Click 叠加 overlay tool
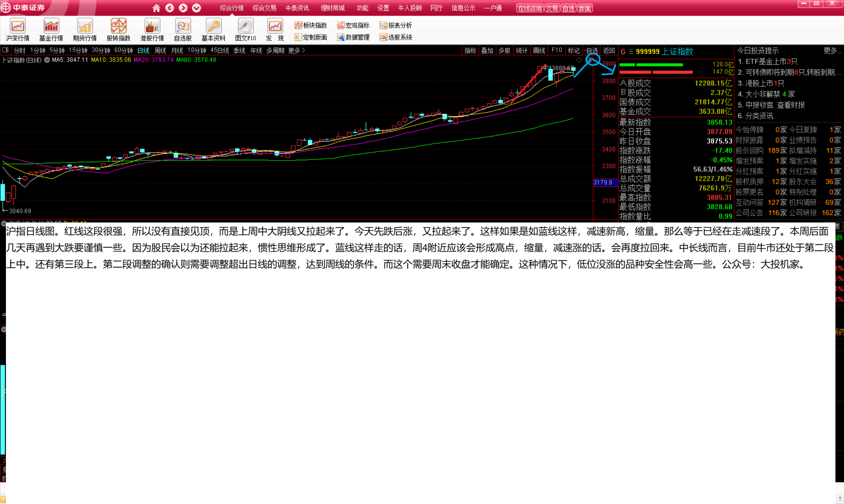 coord(487,50)
